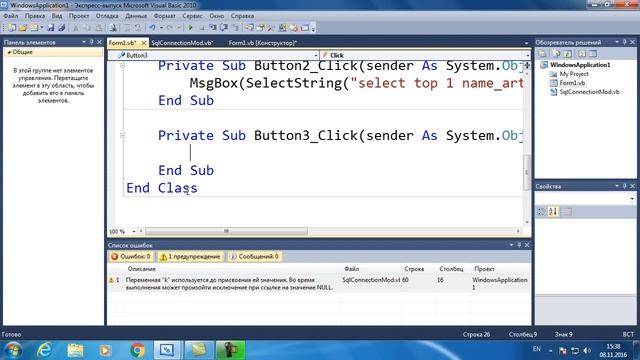Click the horizontal scrollbar thumb of the code editor
Screen dimensions: 640x360
(226, 231)
